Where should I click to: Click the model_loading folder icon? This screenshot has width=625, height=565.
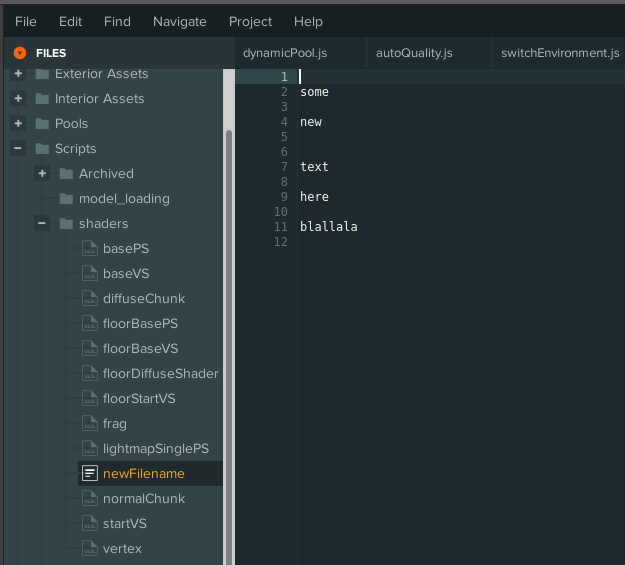(x=66, y=199)
